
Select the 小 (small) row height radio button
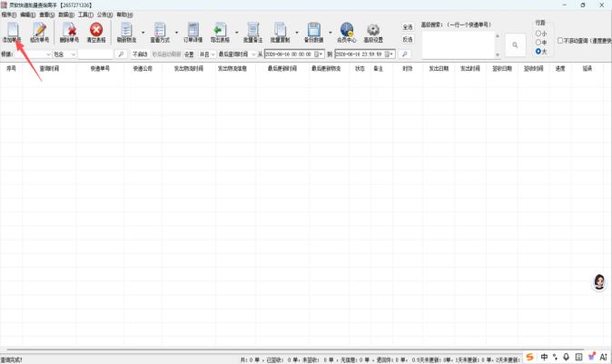coord(538,34)
